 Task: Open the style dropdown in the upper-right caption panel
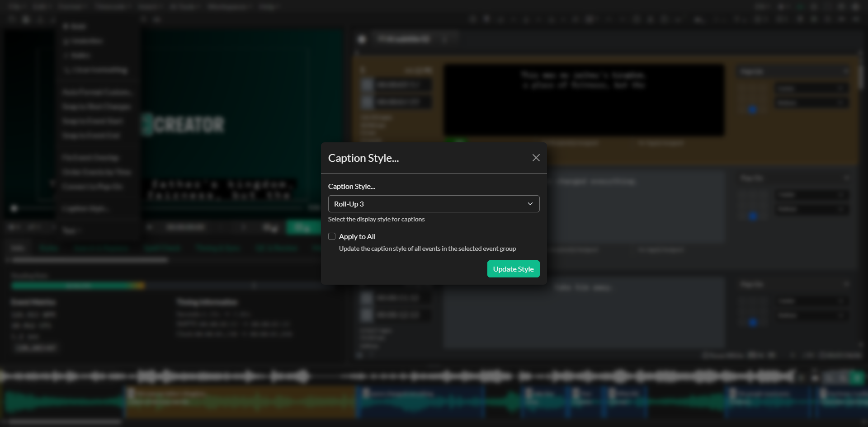794,71
